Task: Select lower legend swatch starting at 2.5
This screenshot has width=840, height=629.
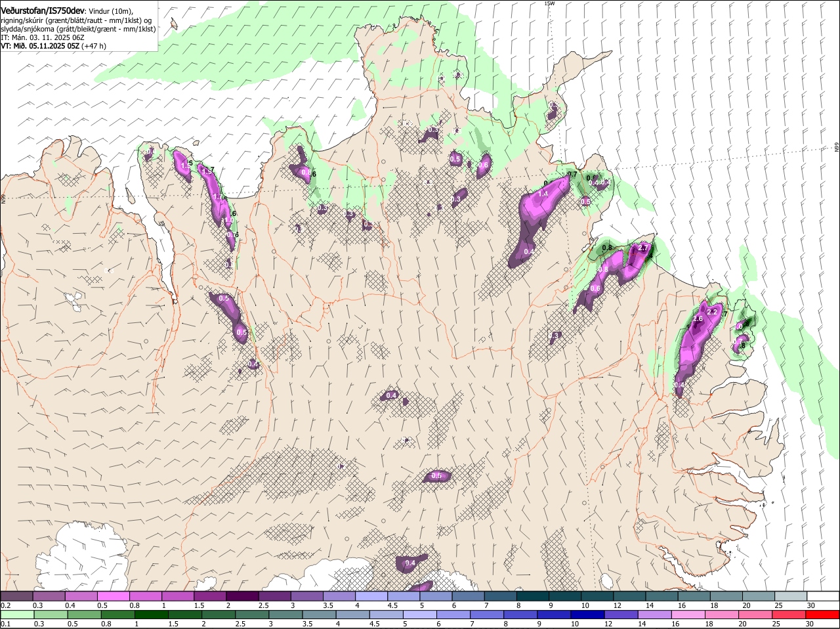Action: [x=251, y=615]
